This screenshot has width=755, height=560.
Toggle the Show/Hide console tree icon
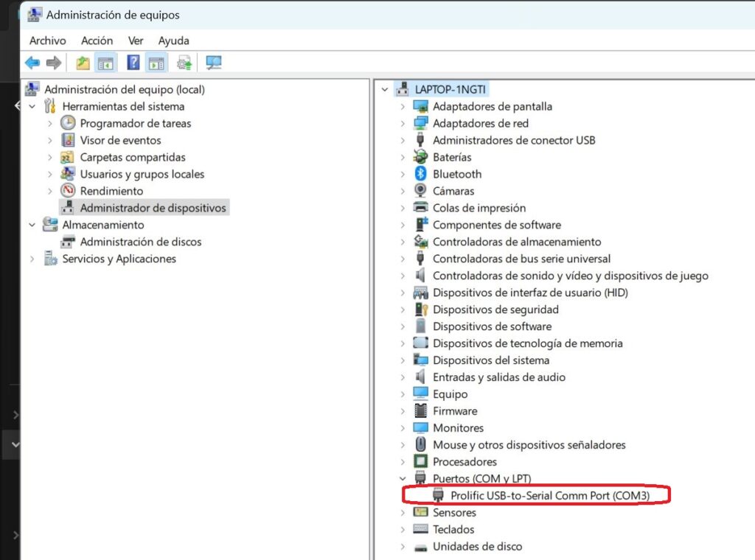point(105,63)
